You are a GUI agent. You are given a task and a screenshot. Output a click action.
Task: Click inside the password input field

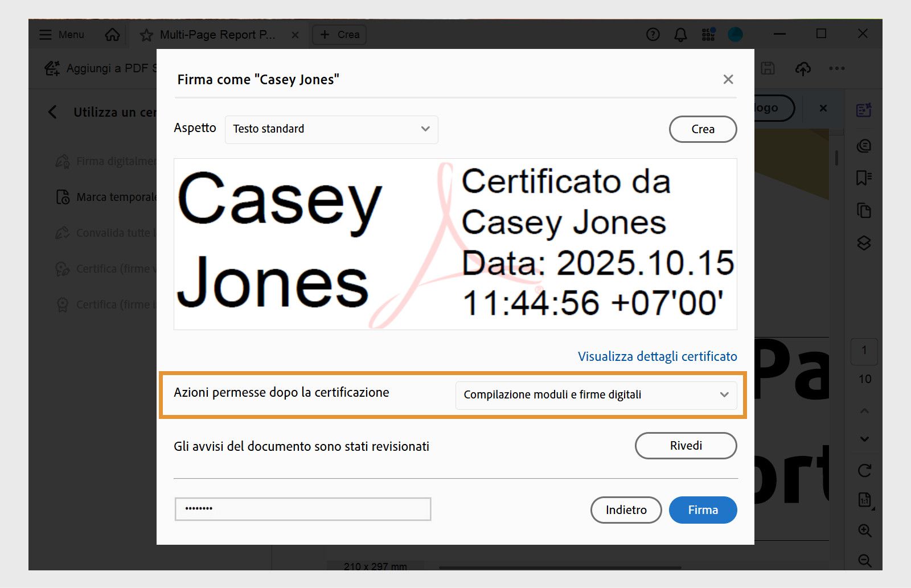(302, 509)
